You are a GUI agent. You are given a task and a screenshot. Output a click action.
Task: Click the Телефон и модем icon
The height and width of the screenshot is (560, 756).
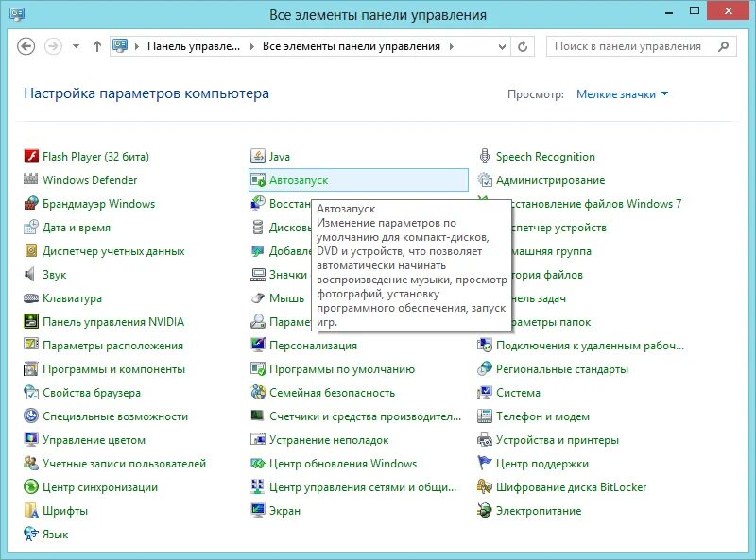tap(485, 416)
